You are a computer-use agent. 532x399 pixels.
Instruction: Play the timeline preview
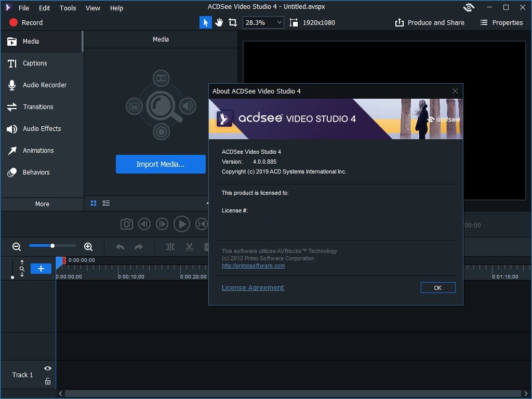coord(182,224)
